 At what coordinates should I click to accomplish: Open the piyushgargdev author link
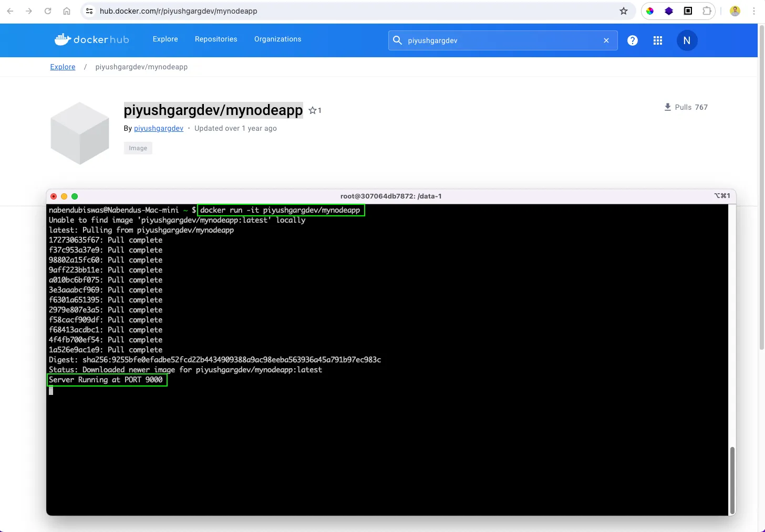coord(159,128)
